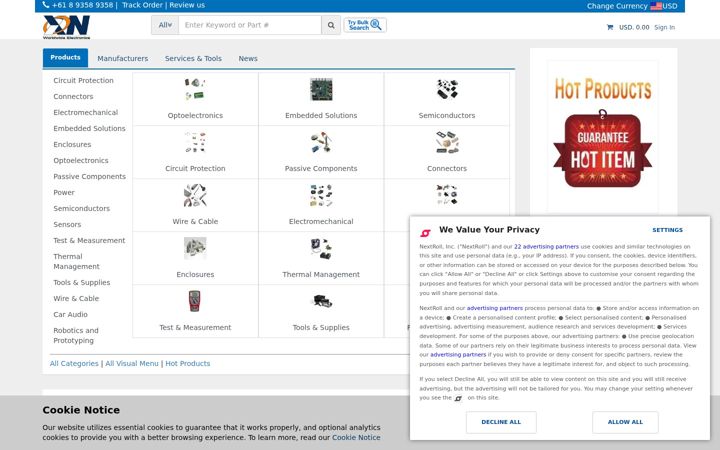Screen dimensions: 720x450
Task: Select Connectors in sidebar list
Action: [73, 96]
